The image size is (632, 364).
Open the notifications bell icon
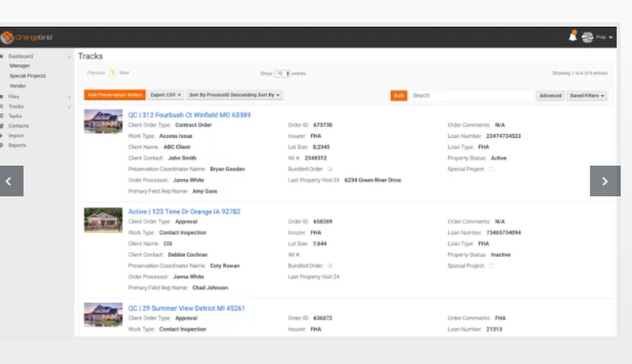coord(573,36)
